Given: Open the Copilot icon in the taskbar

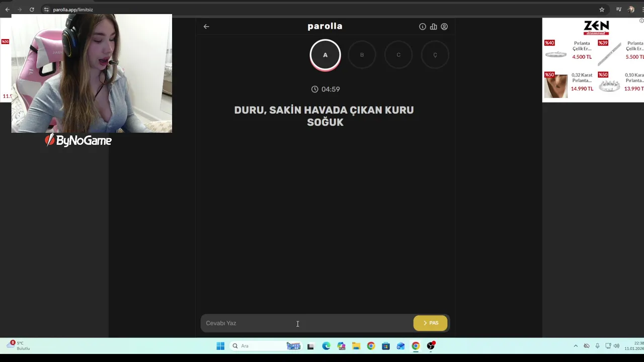Looking at the screenshot, I should [341, 346].
